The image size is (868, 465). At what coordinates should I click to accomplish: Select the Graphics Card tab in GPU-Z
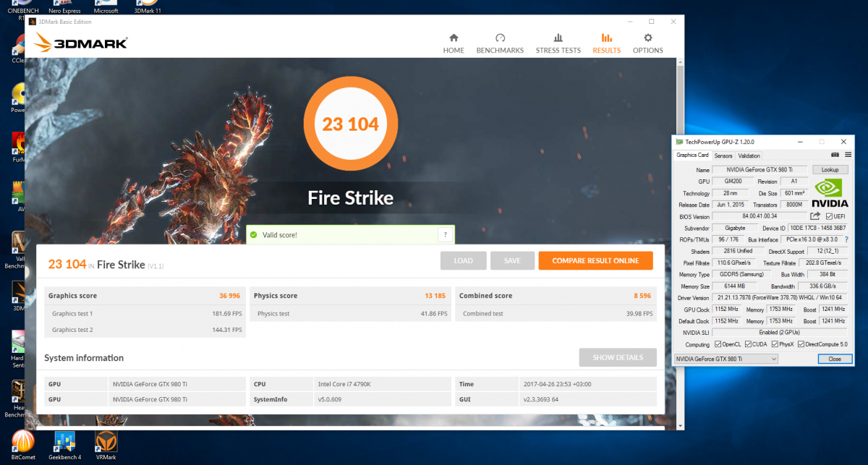coord(692,155)
